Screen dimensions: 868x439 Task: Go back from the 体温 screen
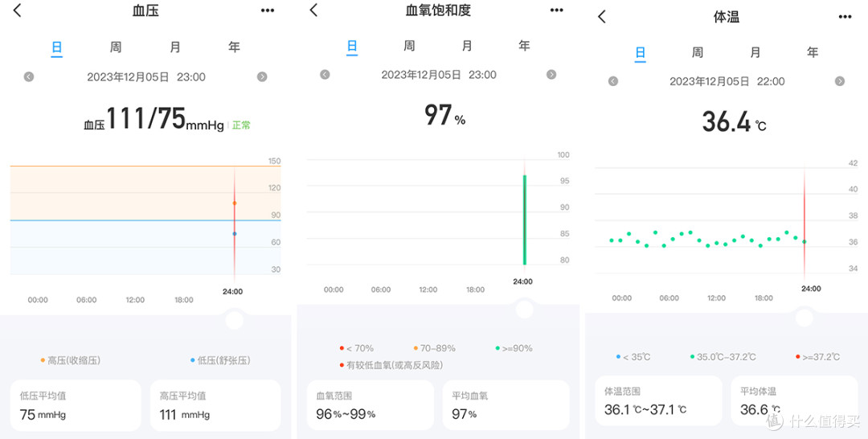pyautogui.click(x=602, y=17)
